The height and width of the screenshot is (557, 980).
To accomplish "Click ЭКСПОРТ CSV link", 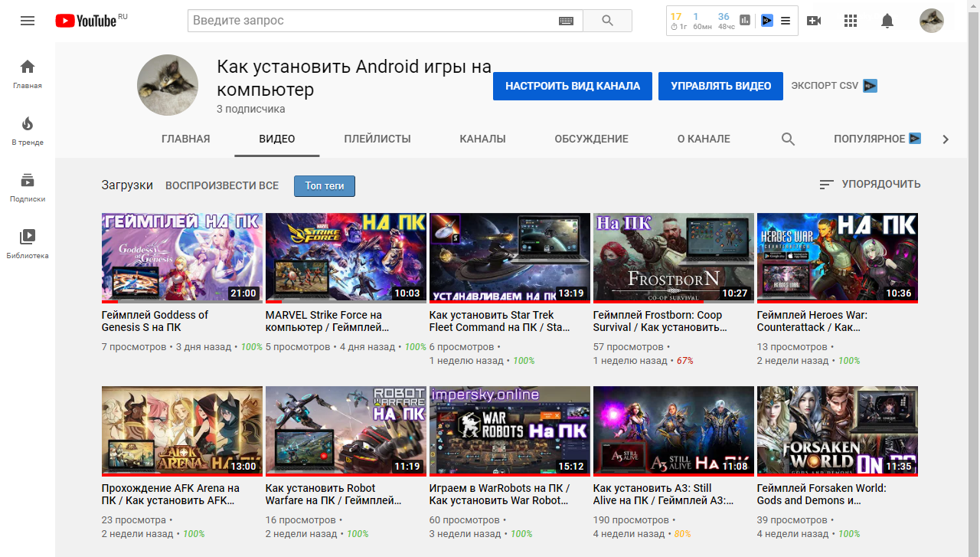I will pyautogui.click(x=825, y=86).
